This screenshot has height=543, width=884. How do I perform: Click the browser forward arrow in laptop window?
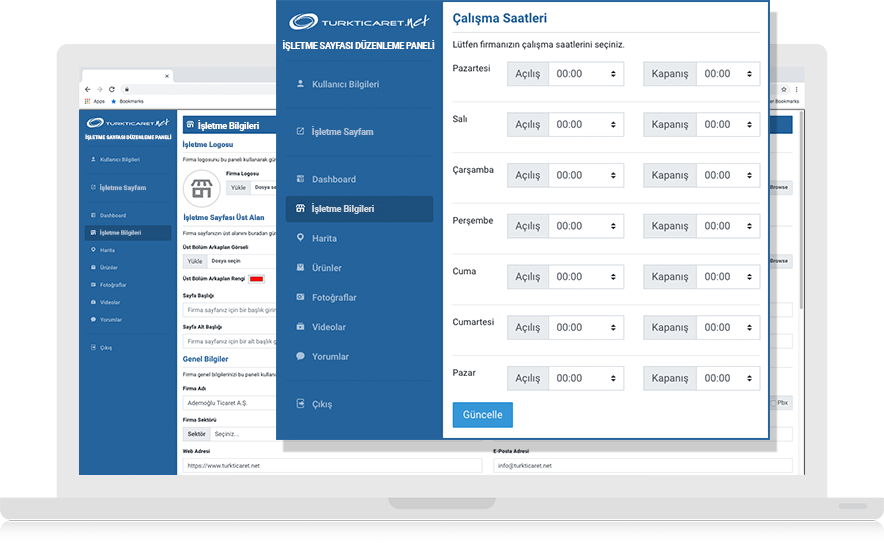pos(99,89)
